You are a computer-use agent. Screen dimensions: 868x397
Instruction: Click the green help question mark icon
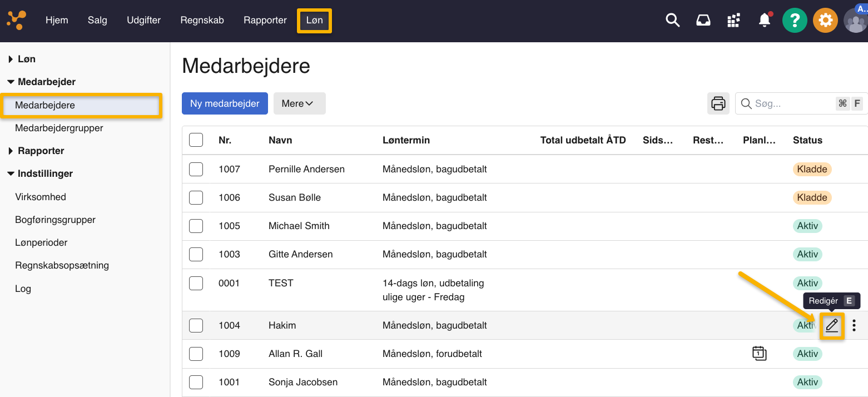[795, 21]
